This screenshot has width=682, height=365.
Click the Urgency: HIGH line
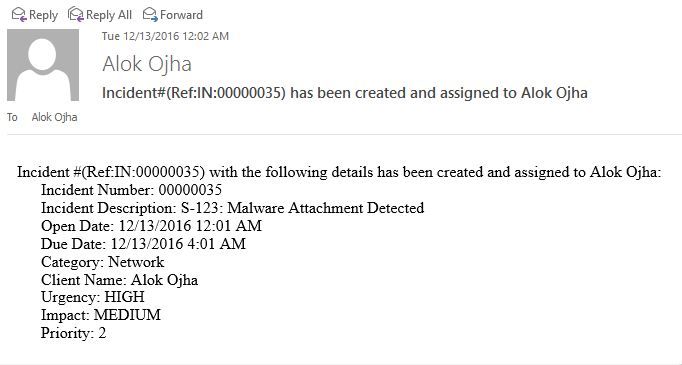click(93, 297)
